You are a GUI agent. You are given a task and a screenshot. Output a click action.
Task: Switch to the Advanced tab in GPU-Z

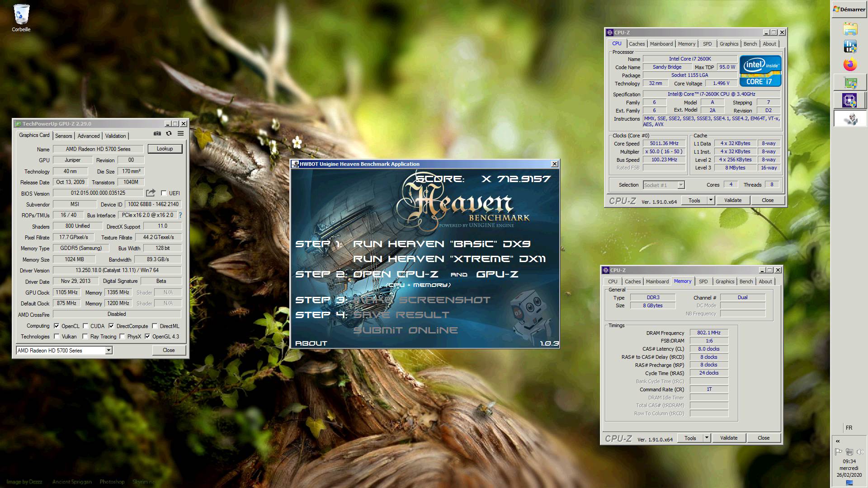click(89, 136)
